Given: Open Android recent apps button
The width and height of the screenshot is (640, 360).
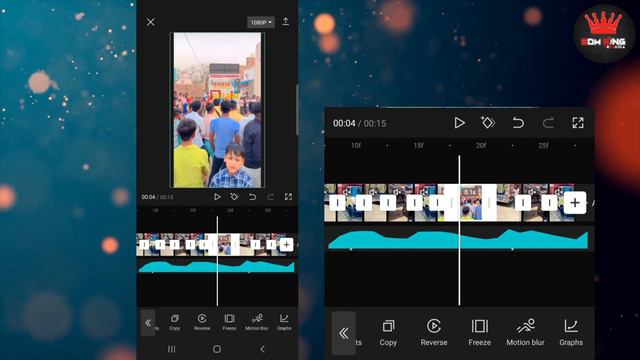Looking at the screenshot, I should click(172, 349).
